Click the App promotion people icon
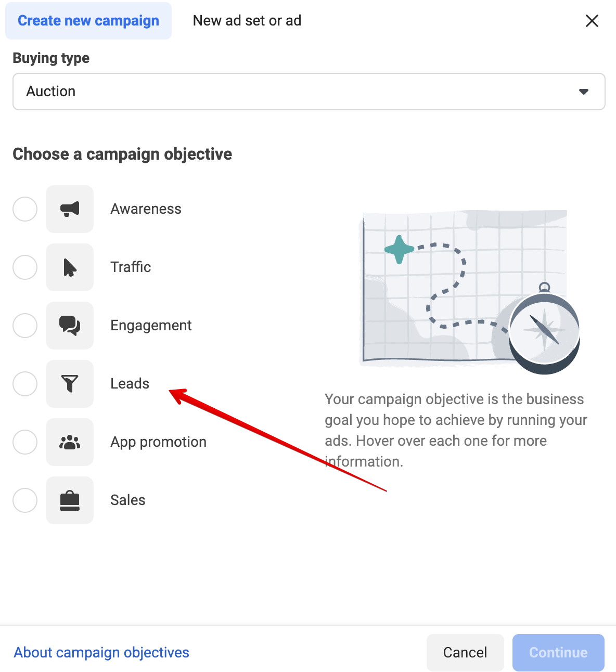Viewport: 616px width, 672px height. click(x=70, y=442)
